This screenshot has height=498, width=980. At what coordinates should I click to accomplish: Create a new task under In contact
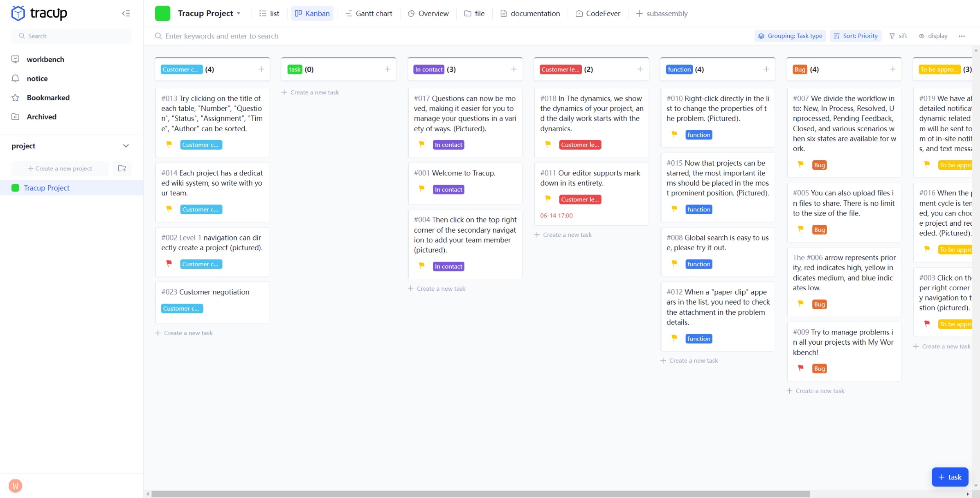click(x=437, y=289)
